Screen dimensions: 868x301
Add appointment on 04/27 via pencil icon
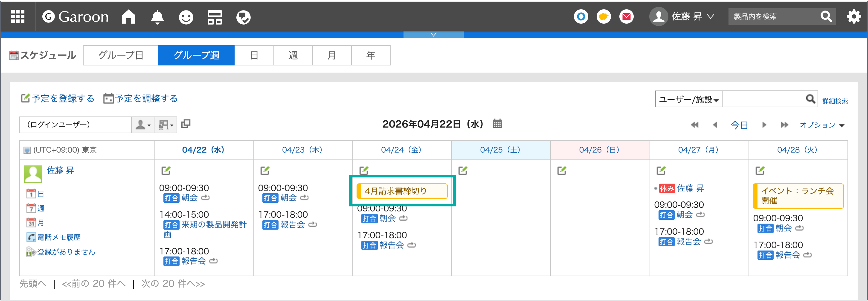(661, 171)
